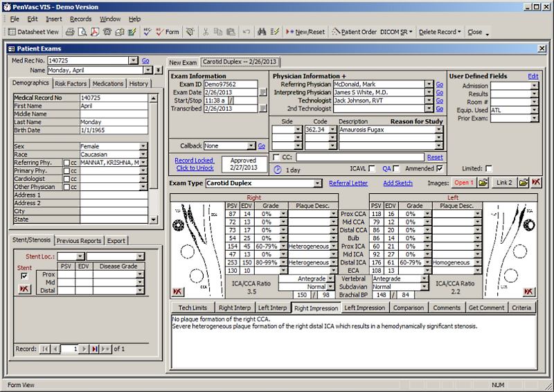Click the telephone fax icon
Image resolution: width=554 pixels, height=392 pixels.
coord(107,32)
